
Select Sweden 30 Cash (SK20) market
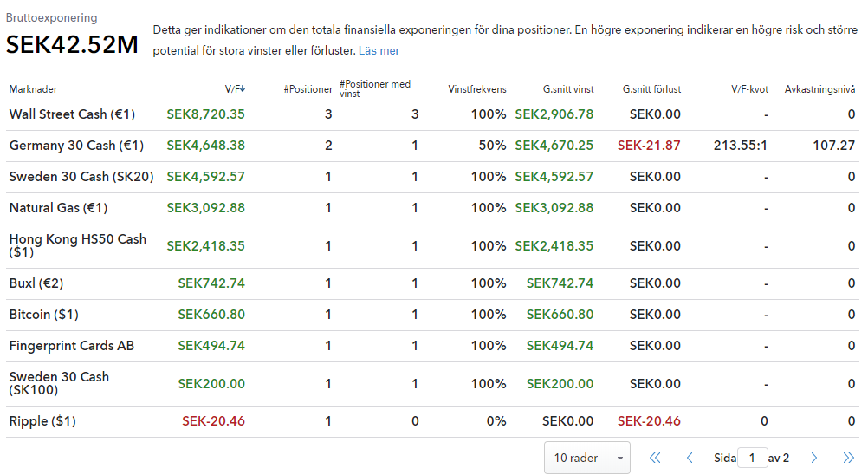(x=81, y=177)
